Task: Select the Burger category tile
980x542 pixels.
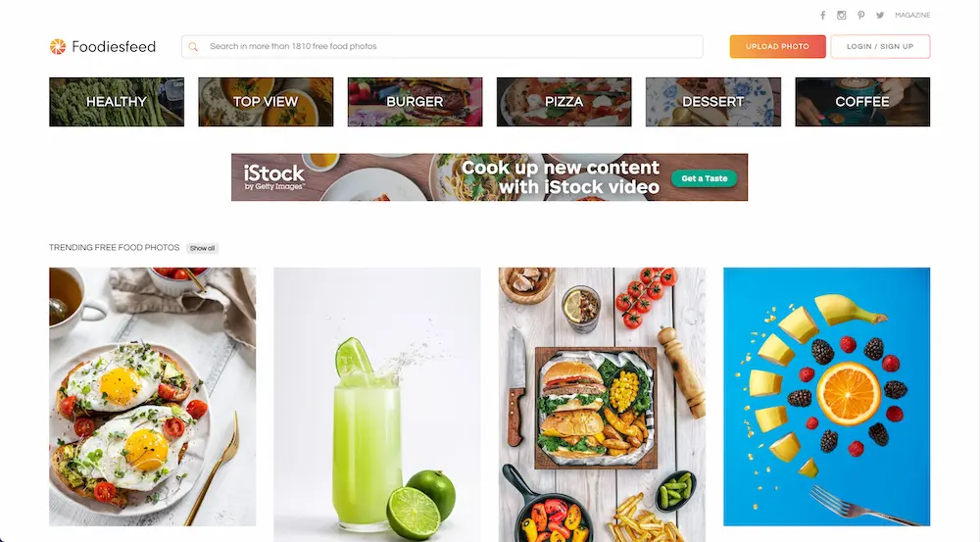Action: click(x=415, y=102)
